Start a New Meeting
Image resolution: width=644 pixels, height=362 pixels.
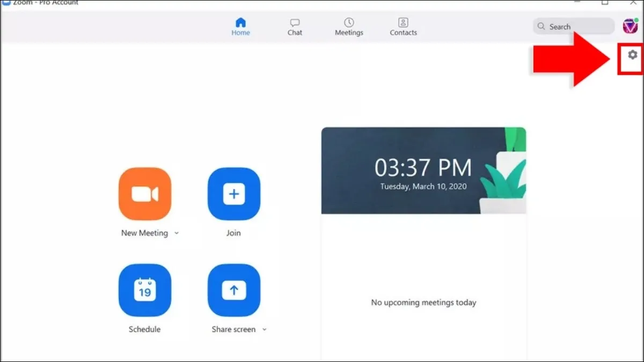click(x=145, y=194)
